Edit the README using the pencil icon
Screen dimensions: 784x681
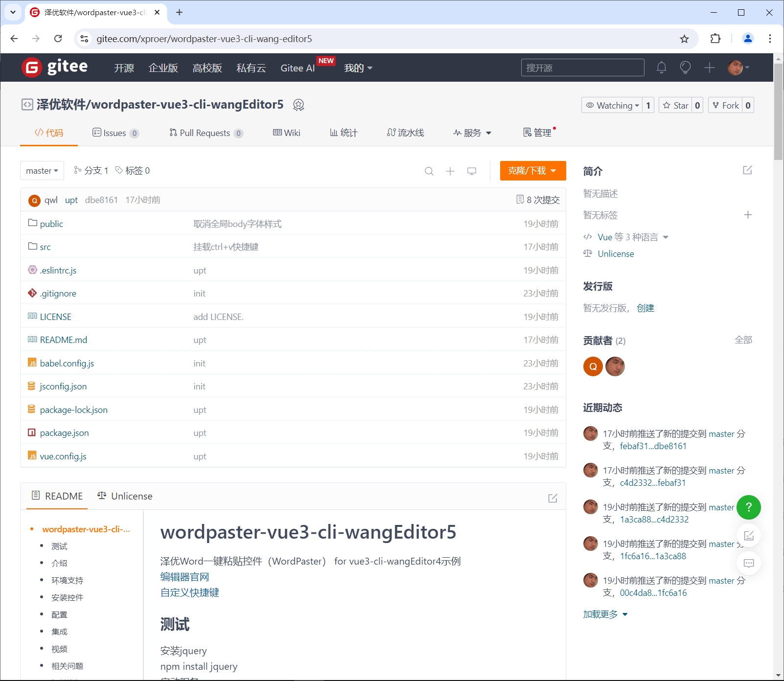[x=553, y=498]
